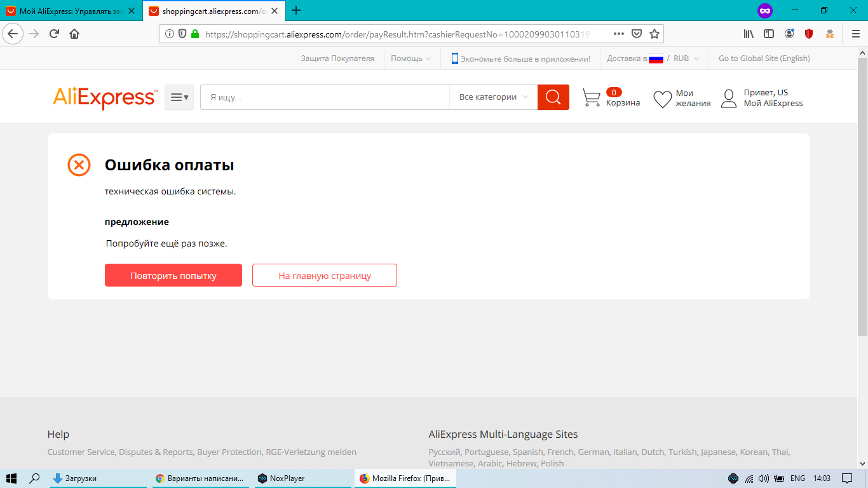Click the magnifier search button
The height and width of the screenshot is (488, 868).
pos(553,97)
